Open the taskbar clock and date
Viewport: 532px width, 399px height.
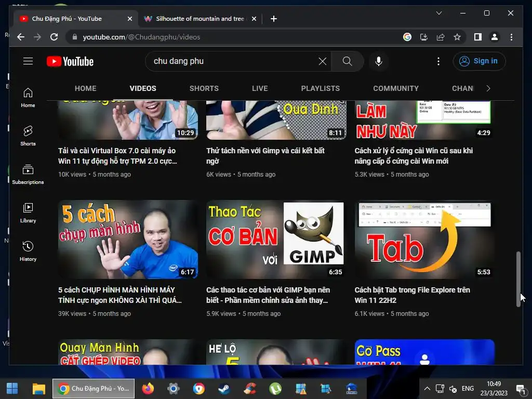494,389
